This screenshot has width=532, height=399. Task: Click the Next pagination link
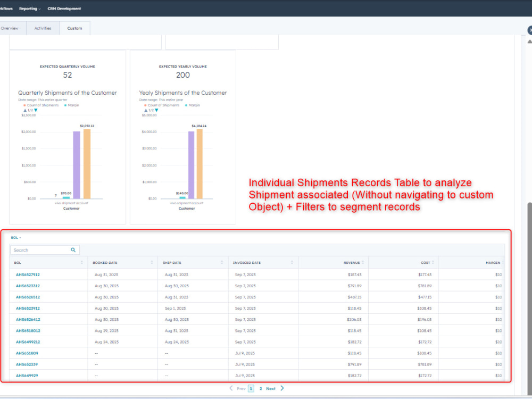(271, 388)
